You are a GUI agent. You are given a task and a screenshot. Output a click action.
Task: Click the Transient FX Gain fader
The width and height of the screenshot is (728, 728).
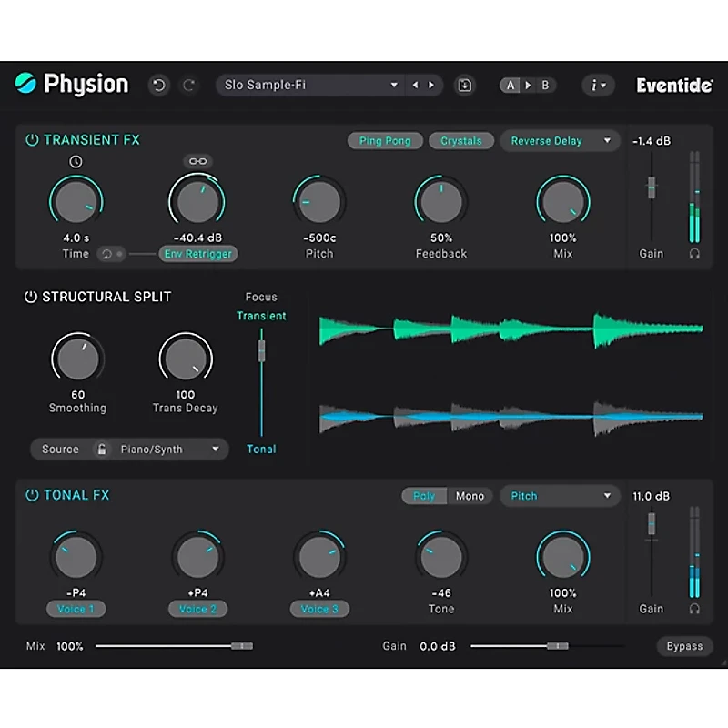[652, 187]
